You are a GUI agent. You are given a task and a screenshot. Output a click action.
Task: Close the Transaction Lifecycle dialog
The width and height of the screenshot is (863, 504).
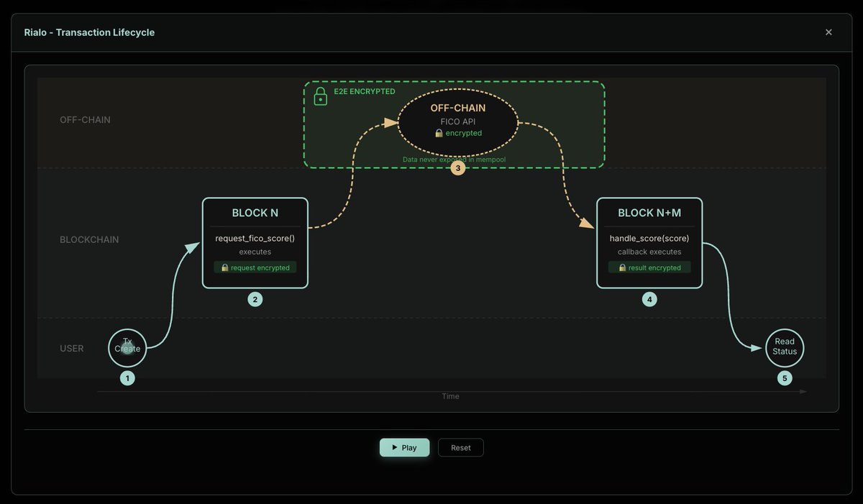point(828,32)
